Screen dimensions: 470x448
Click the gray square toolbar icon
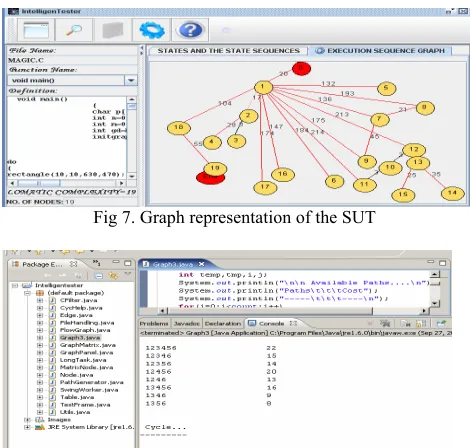pos(113,30)
